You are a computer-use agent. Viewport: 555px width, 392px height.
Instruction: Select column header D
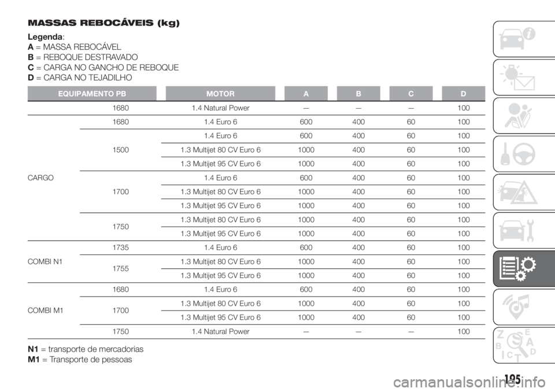coord(463,94)
